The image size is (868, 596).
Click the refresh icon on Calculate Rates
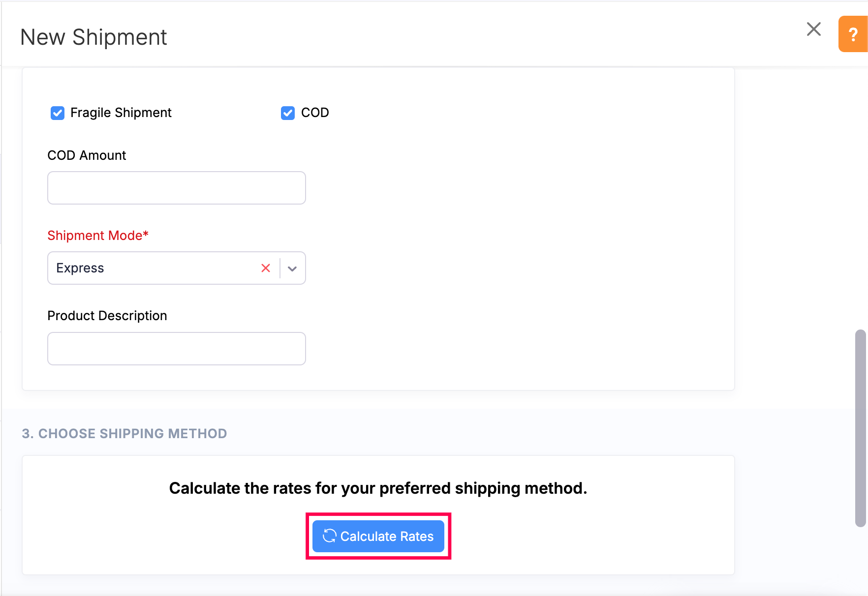[329, 536]
